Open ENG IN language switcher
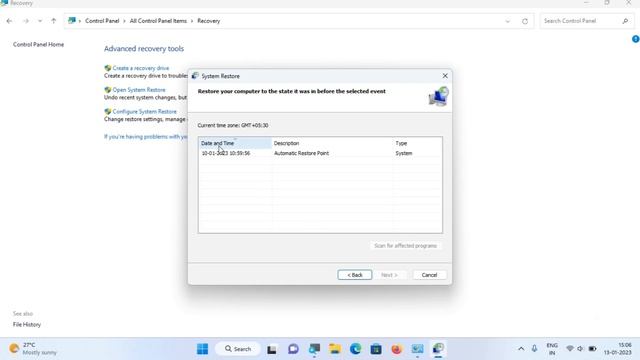Image resolution: width=640 pixels, height=360 pixels. pos(552,349)
